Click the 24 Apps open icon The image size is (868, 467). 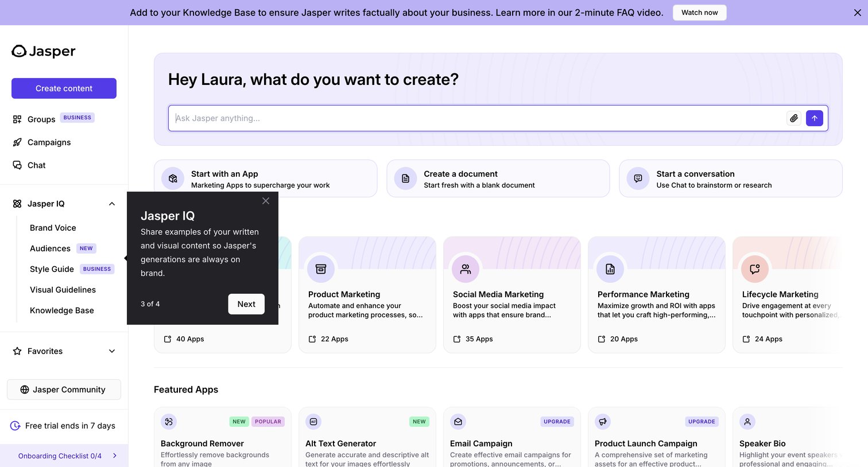click(746, 339)
